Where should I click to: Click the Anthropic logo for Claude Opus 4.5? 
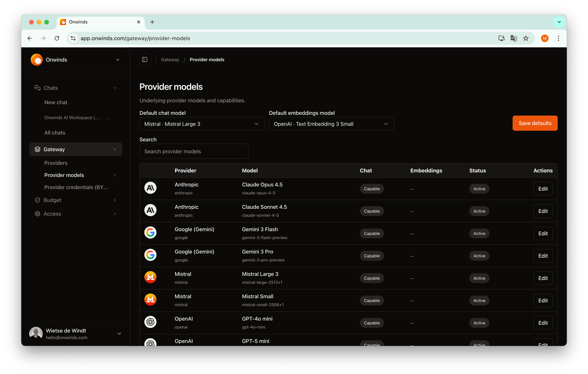tap(150, 188)
